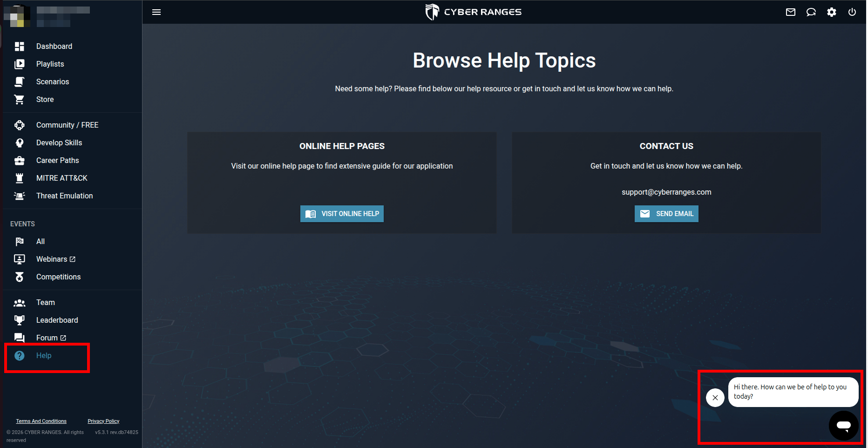Click the VISIT ONLINE HELP button
This screenshot has height=448, width=868.
(342, 214)
